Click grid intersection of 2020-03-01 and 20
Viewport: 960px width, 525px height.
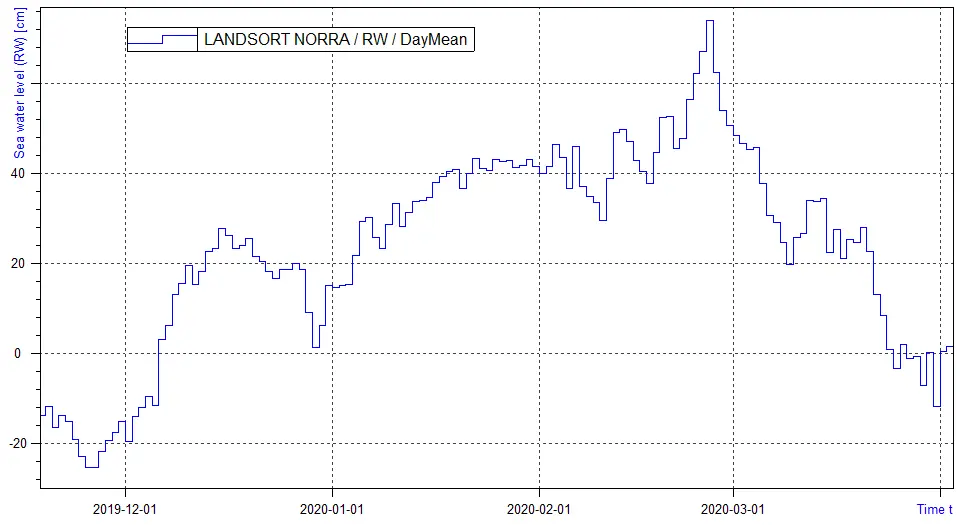[734, 263]
